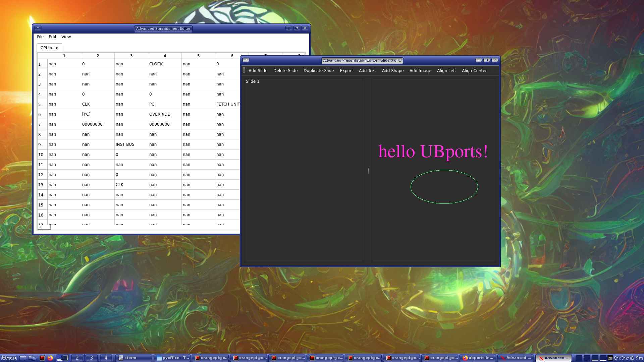This screenshot has height=362, width=644.
Task: Open the Edit menu in Spreadsheet Editor
Action: [52, 37]
